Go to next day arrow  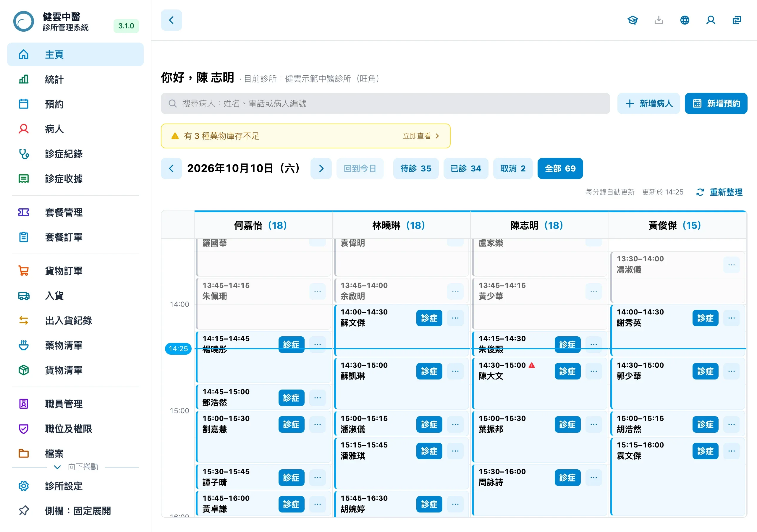coord(321,168)
